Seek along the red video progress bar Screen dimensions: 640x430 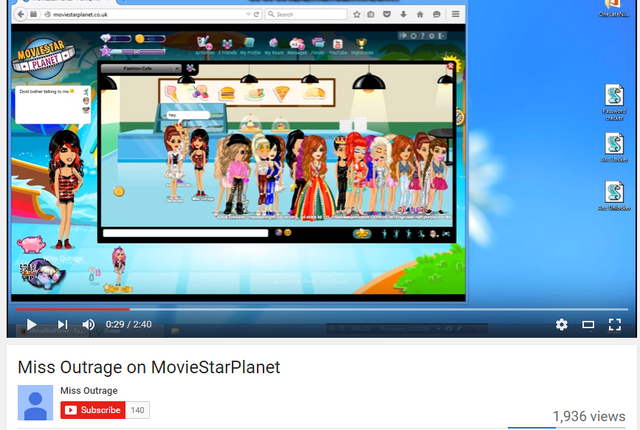[73, 309]
